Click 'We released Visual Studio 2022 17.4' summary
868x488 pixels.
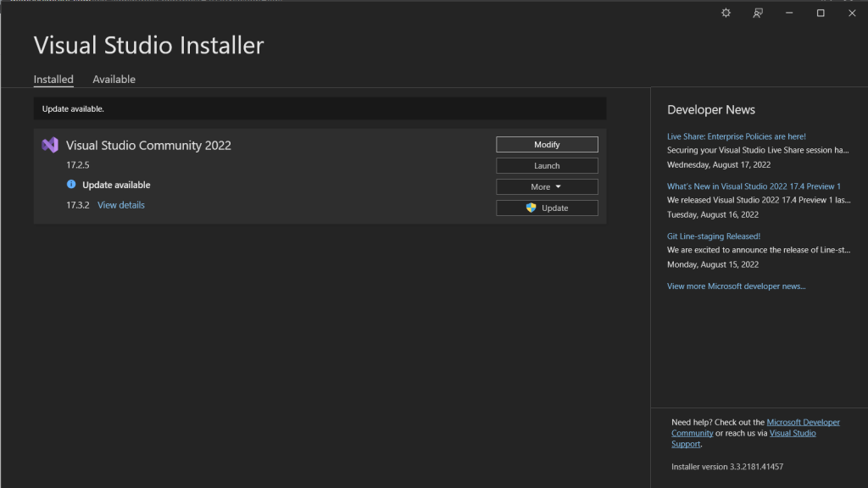click(759, 200)
